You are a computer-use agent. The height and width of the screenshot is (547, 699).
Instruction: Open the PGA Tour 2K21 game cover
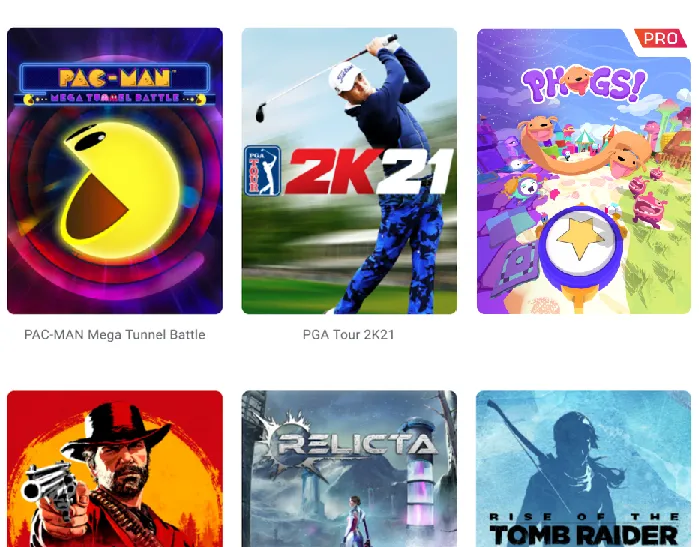(349, 171)
